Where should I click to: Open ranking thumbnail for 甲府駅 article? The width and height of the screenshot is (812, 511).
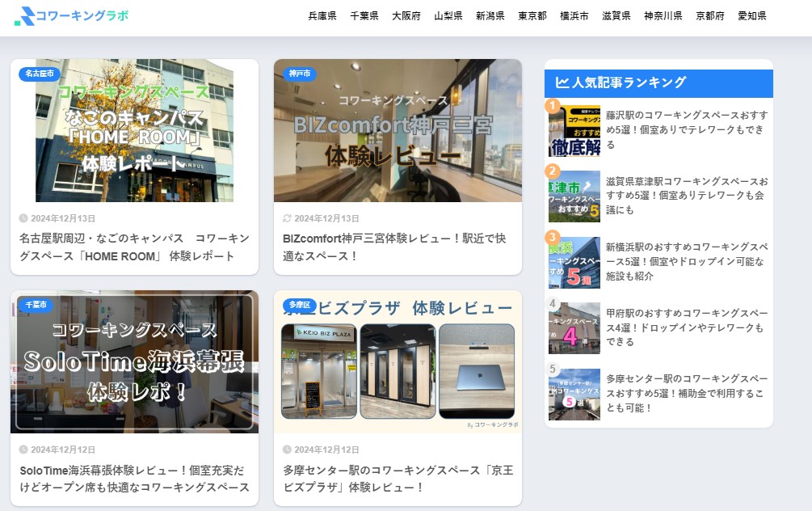click(x=574, y=328)
